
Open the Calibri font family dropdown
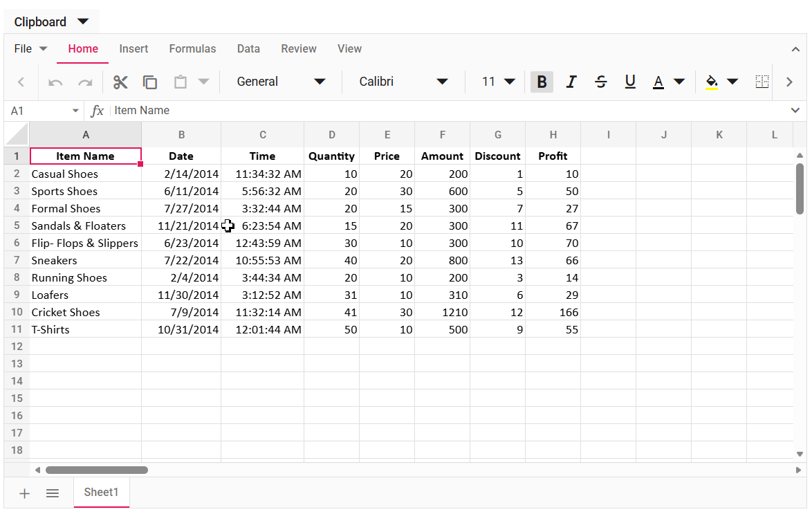(403, 82)
